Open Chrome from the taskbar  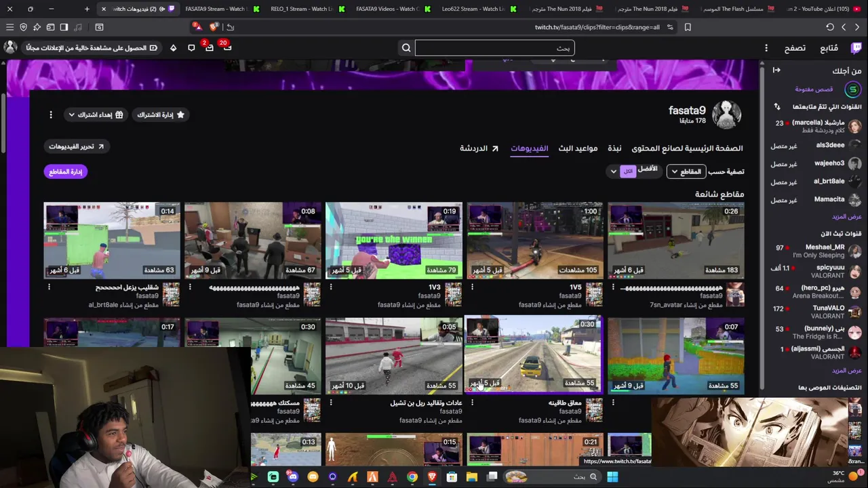412,477
